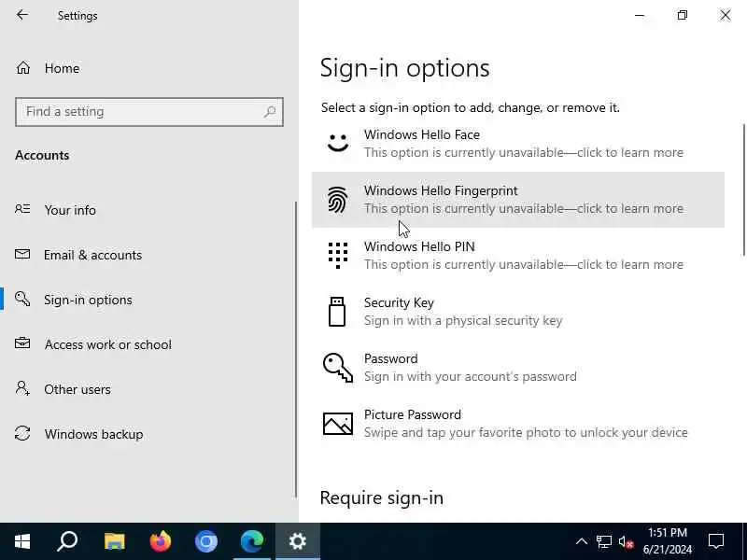Close the Settings window

tap(726, 15)
